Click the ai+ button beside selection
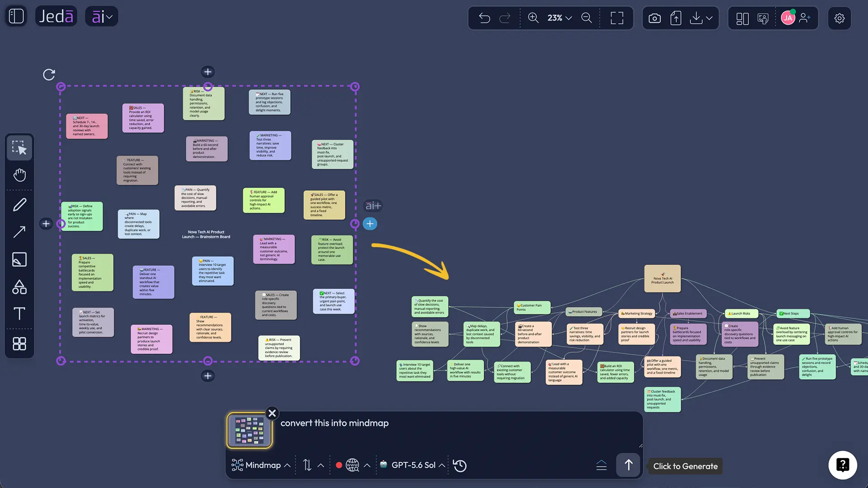This screenshot has width=868, height=488. tap(373, 206)
